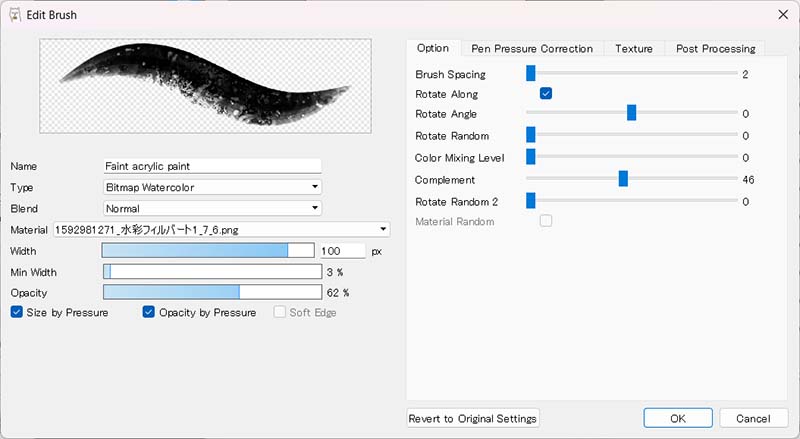The width and height of the screenshot is (800, 439).
Task: Click the Rotate Random 2 slider handle
Action: pos(531,200)
